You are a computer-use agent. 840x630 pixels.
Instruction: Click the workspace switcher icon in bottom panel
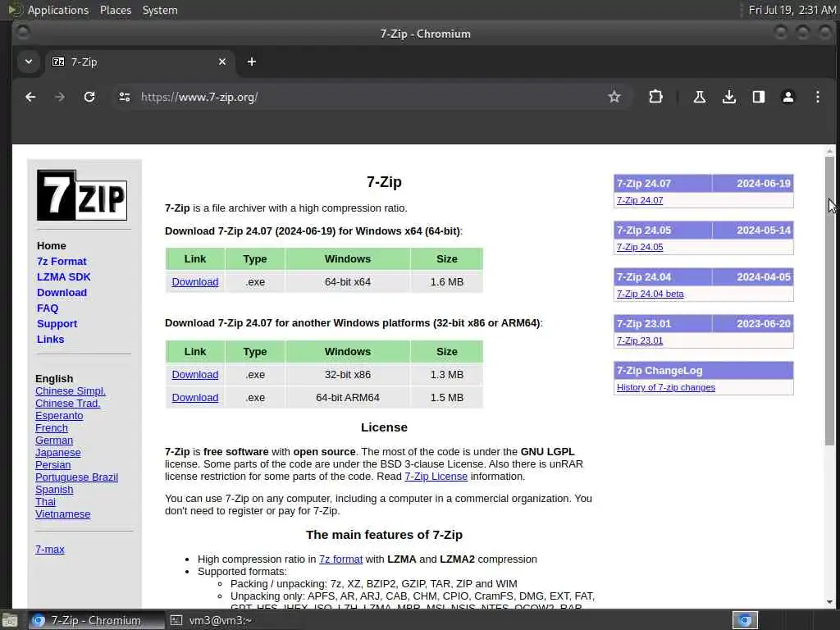745,620
